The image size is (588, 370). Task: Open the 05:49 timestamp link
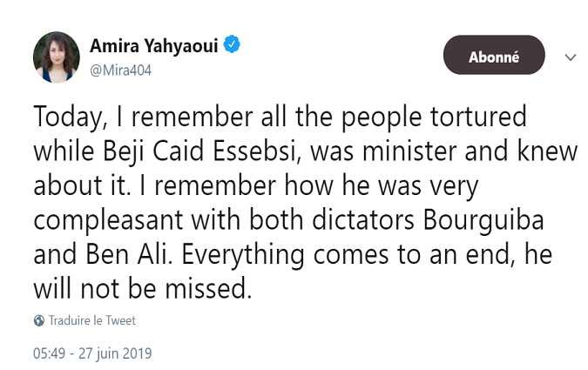point(51,353)
